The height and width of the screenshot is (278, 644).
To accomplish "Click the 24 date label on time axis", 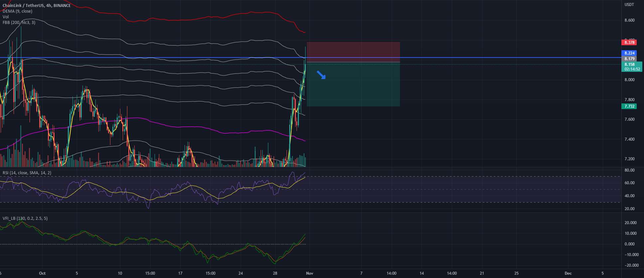I will [240, 273].
